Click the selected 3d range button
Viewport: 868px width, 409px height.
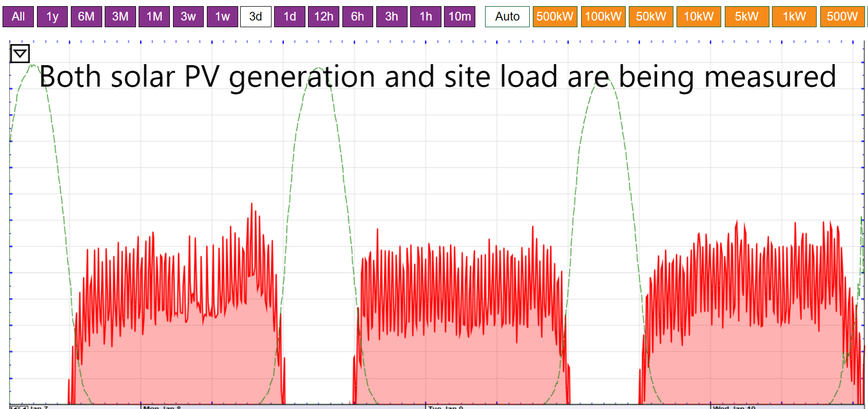click(256, 16)
